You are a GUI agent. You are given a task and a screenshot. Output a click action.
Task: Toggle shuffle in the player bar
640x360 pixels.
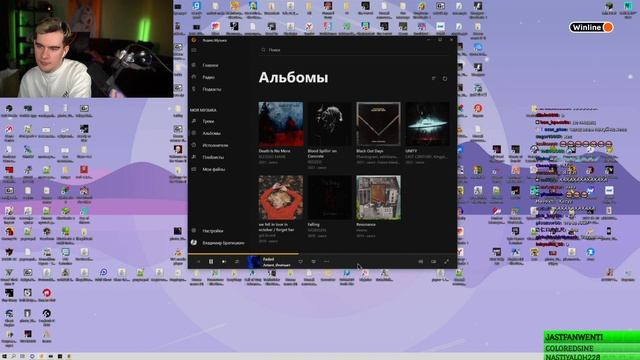tap(236, 262)
